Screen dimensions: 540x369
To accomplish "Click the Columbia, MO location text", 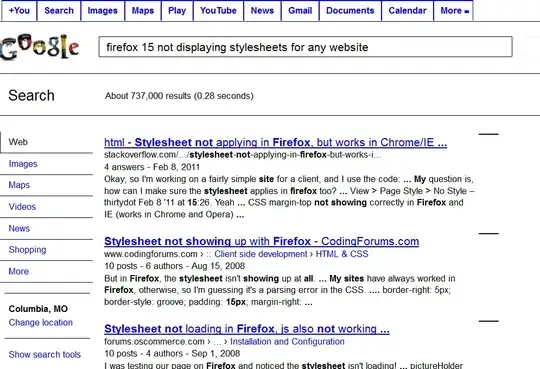I will (38, 309).
